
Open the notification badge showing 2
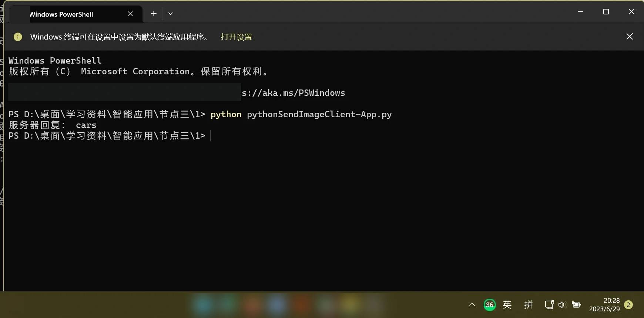point(628,305)
